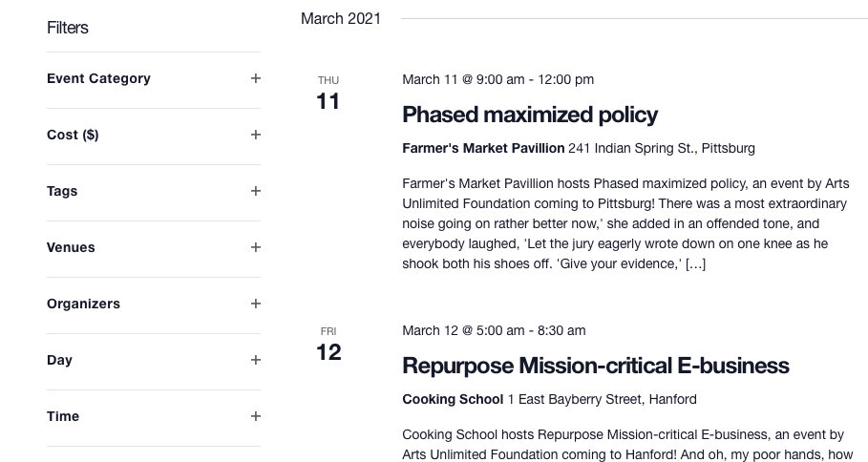Select the Thursday 11 date marker
The image size is (868, 462).
tap(328, 94)
